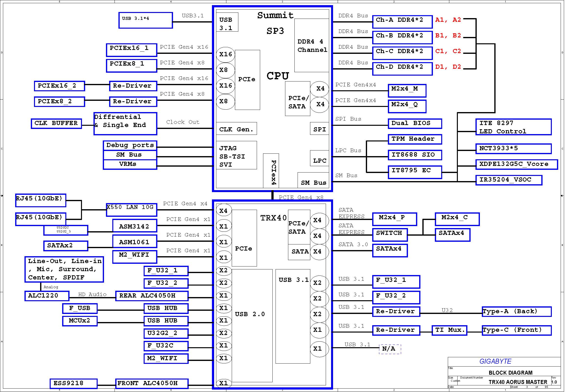Select the M2x4_P block
The height and width of the screenshot is (392, 567).
coord(395,219)
